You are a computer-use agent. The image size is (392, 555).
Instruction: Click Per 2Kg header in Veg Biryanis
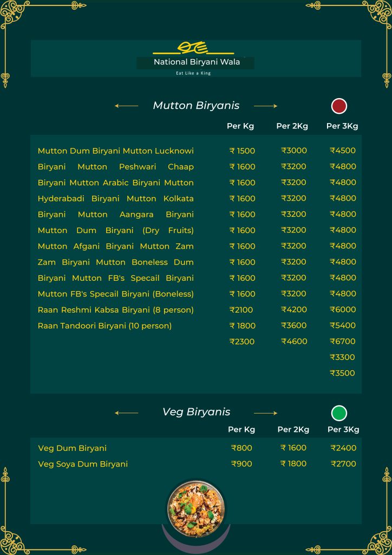tap(293, 430)
